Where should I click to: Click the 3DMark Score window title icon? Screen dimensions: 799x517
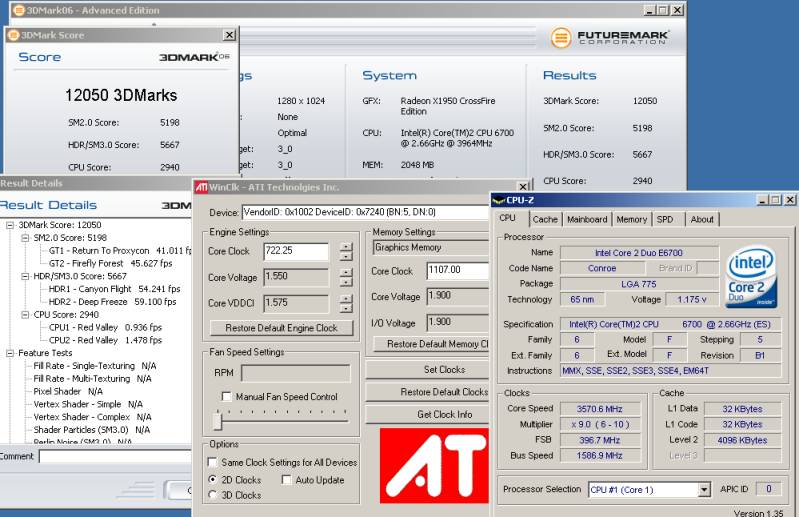14,35
